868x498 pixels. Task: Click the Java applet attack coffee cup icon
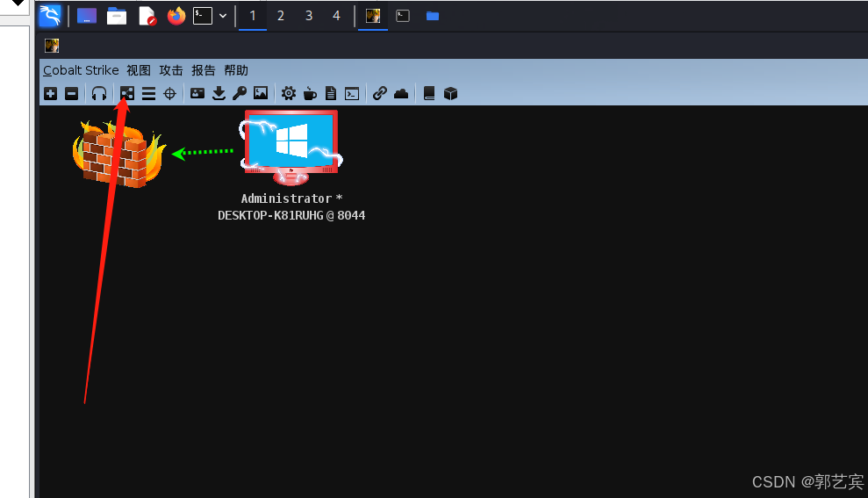tap(310, 94)
